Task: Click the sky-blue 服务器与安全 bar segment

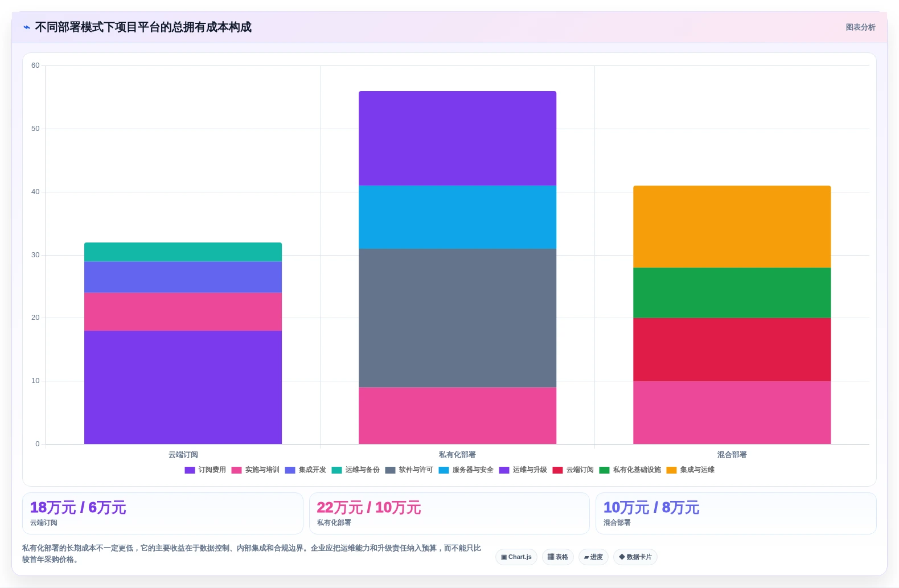Action: pyautogui.click(x=457, y=217)
